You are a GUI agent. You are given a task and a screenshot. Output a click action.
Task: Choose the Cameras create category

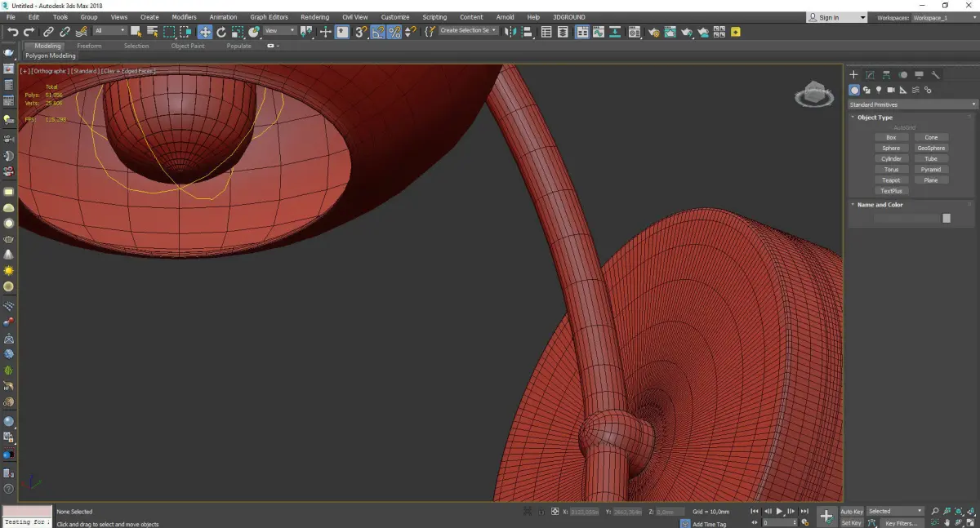pyautogui.click(x=891, y=90)
